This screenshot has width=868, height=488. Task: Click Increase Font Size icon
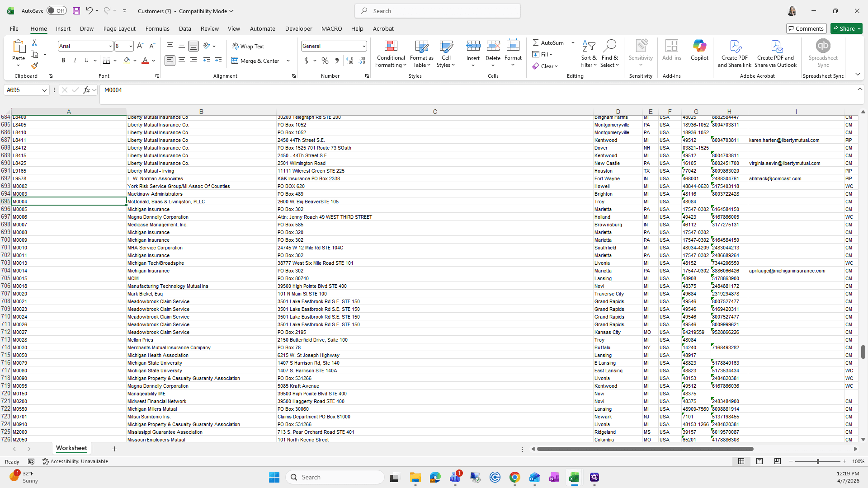(140, 46)
